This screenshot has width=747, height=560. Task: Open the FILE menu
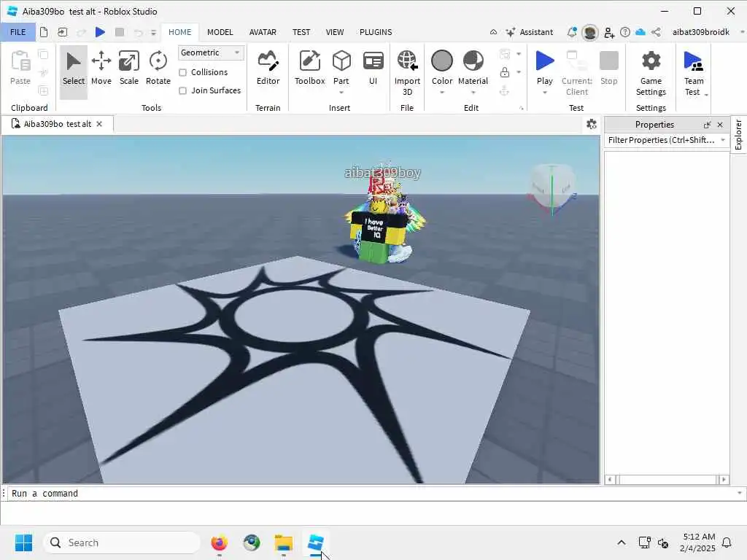click(x=18, y=32)
